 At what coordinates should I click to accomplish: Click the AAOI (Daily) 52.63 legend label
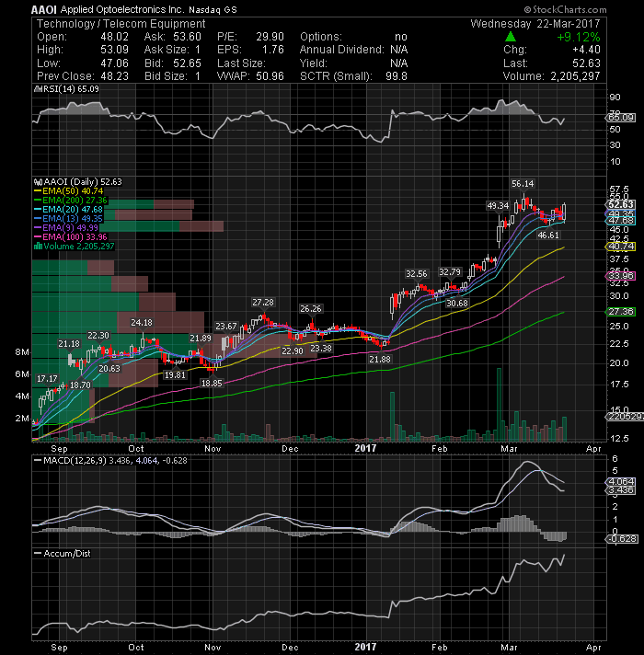point(83,182)
